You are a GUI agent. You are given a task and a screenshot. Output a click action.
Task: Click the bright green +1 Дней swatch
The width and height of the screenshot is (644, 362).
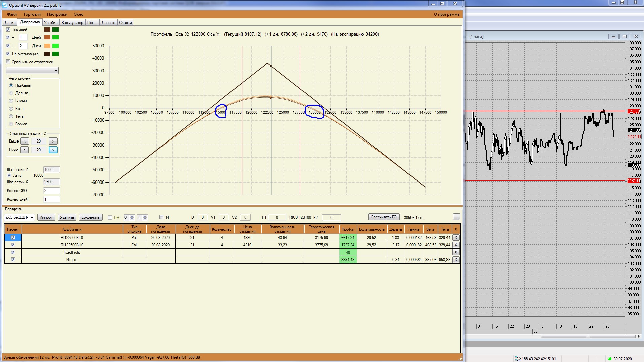click(56, 37)
